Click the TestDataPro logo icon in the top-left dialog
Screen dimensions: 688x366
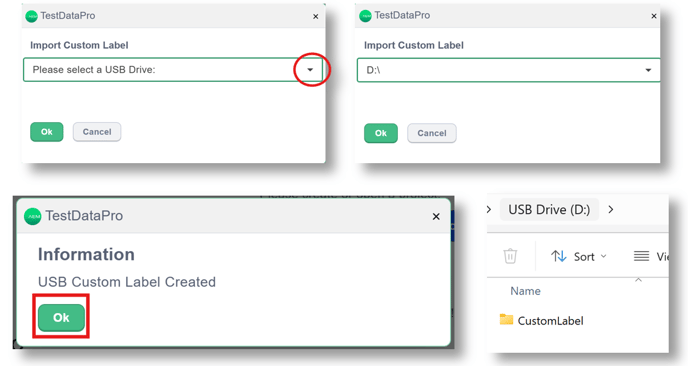(x=32, y=16)
